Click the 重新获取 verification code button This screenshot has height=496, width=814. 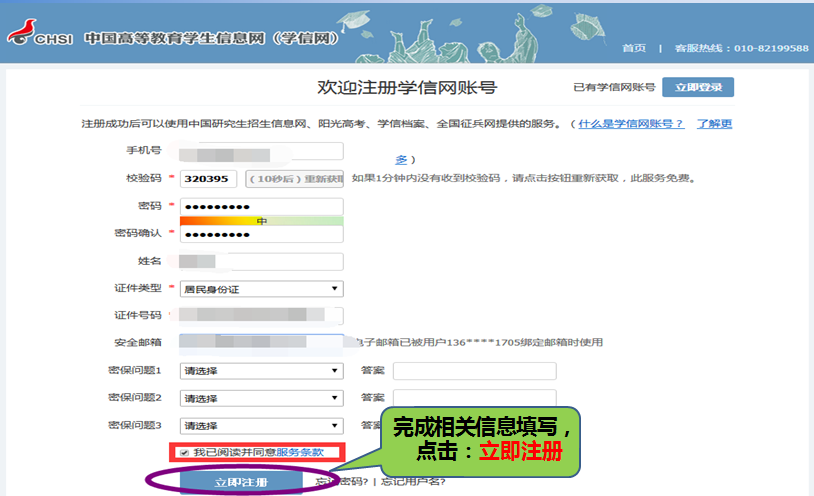(x=294, y=179)
